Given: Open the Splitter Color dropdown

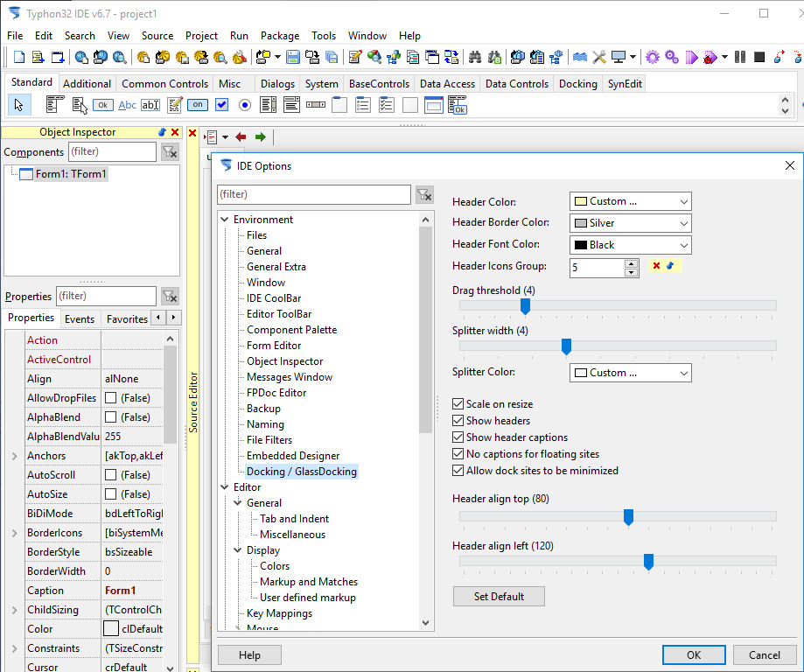Looking at the screenshot, I should tap(630, 373).
